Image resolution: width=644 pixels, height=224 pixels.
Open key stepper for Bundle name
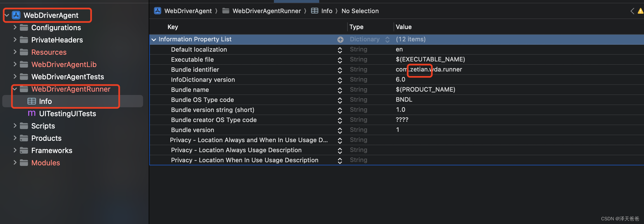(x=340, y=90)
